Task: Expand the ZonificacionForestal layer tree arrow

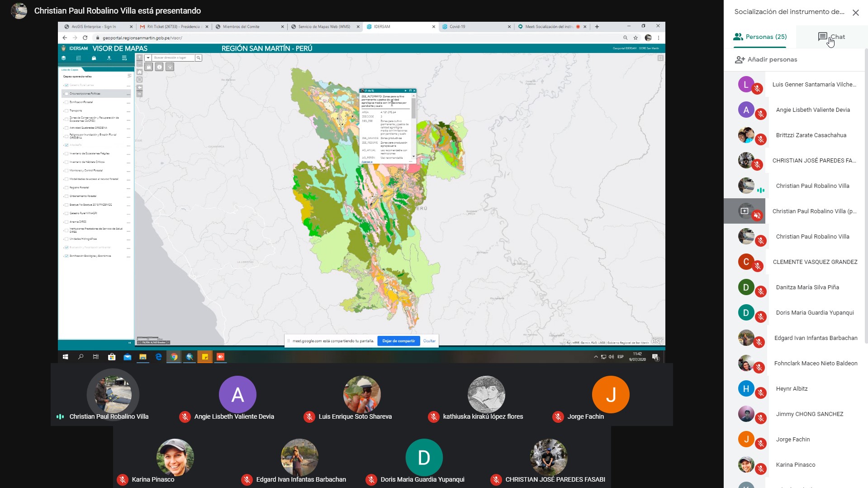Action: [x=63, y=102]
